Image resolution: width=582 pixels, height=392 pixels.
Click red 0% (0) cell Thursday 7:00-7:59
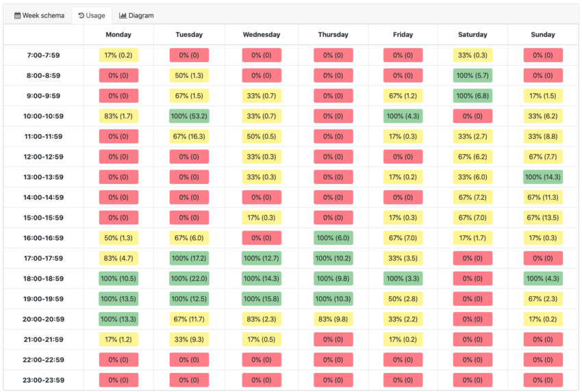(333, 55)
